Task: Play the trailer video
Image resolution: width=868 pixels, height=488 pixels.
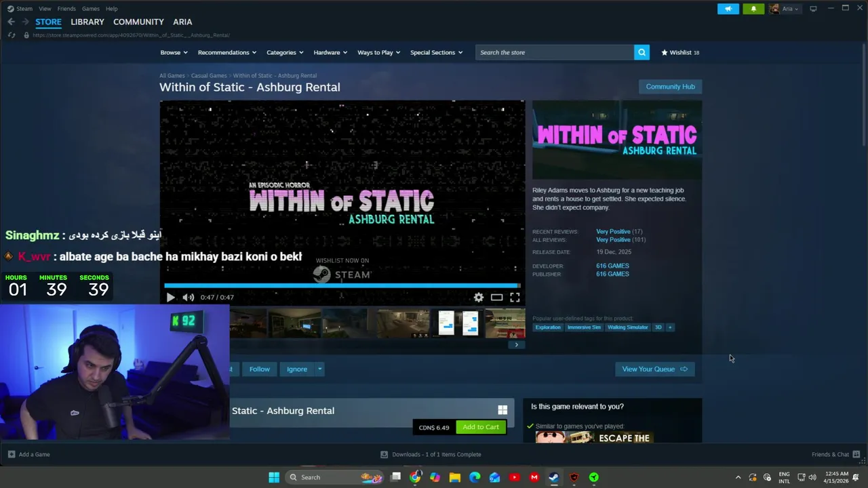Action: (x=170, y=298)
